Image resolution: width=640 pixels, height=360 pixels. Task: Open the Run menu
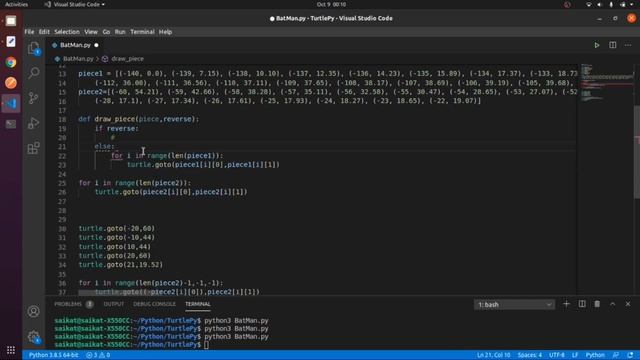point(120,32)
